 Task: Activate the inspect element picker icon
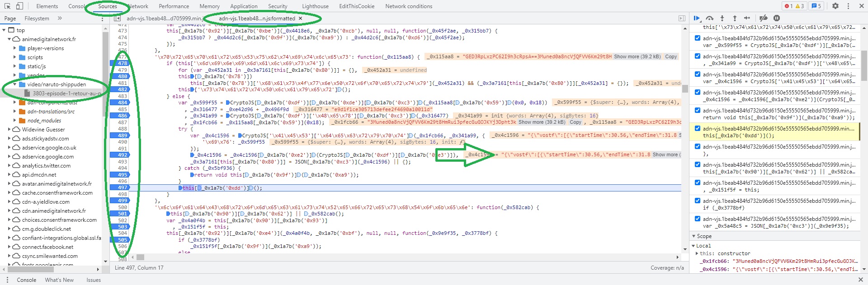7,6
